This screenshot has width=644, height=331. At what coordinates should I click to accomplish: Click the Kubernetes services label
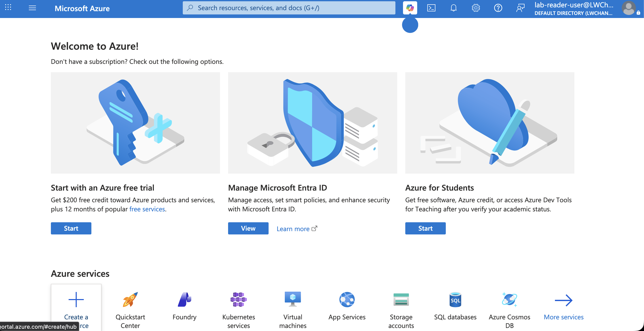pos(239,321)
